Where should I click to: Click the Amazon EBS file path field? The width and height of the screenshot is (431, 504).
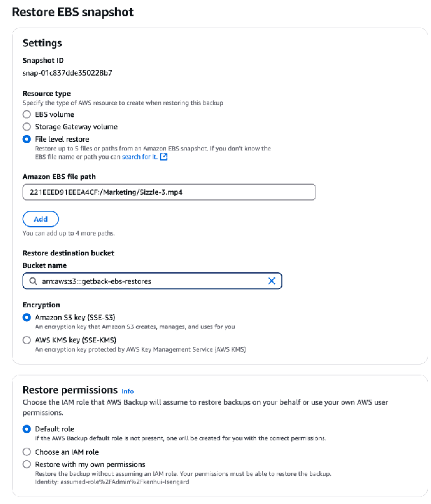pos(169,192)
